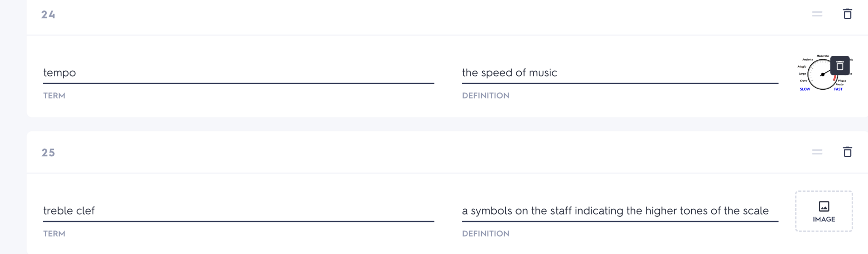
Task: Focus the "tempo" term field
Action: [238, 73]
